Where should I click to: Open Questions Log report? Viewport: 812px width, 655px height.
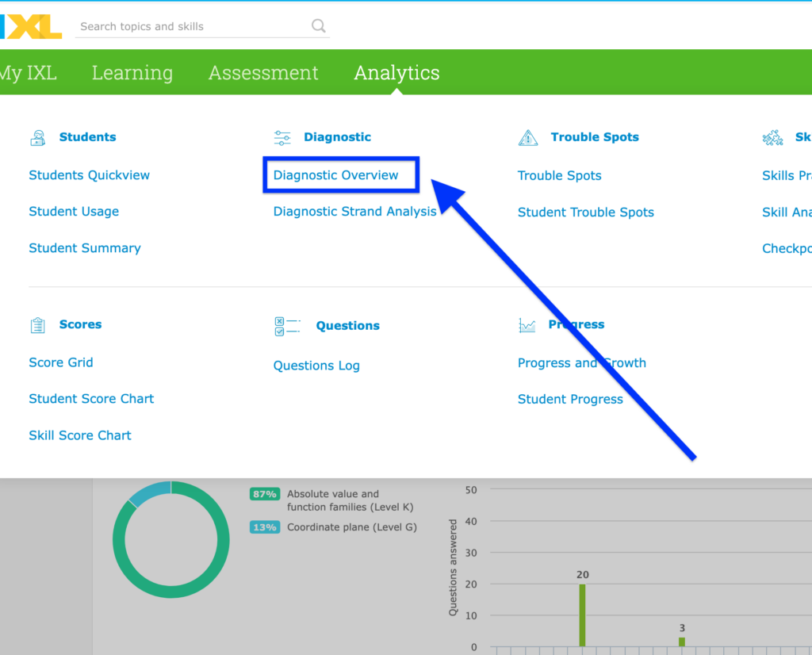click(x=316, y=366)
